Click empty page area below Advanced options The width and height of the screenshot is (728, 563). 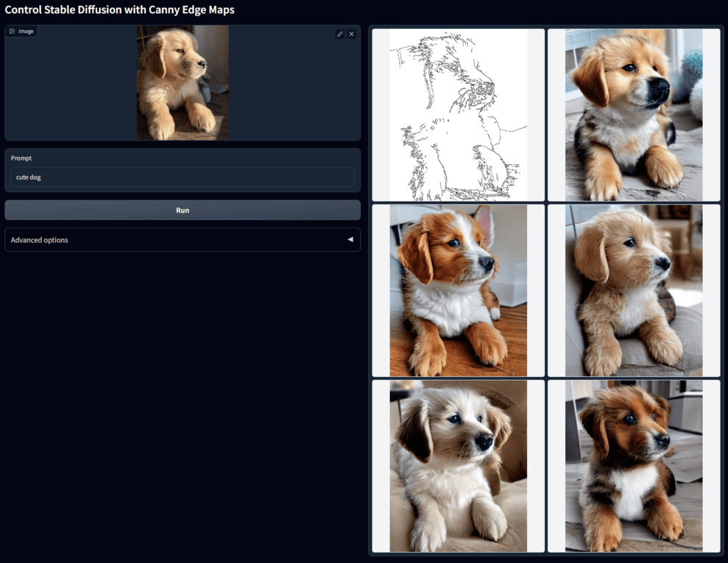click(183, 405)
